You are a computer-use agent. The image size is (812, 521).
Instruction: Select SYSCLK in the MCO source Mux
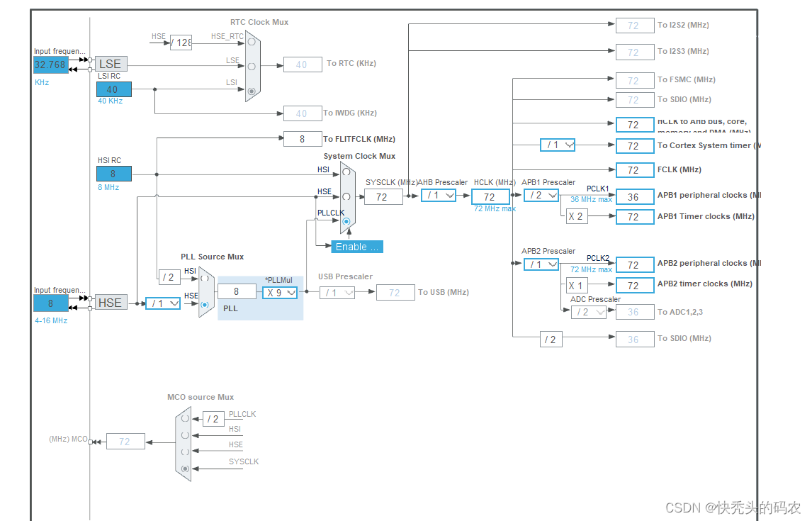click(185, 469)
